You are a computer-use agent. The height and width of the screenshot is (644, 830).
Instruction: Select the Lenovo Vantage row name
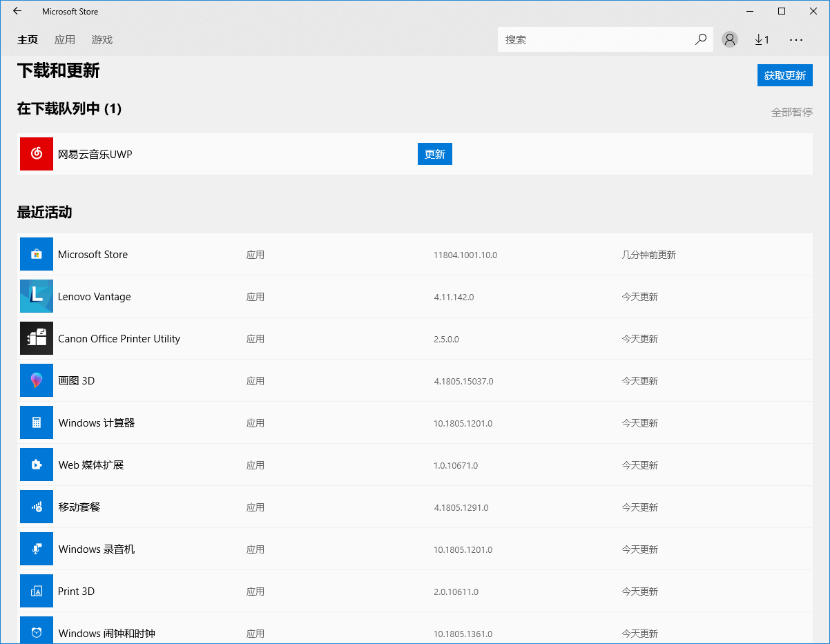coord(95,297)
